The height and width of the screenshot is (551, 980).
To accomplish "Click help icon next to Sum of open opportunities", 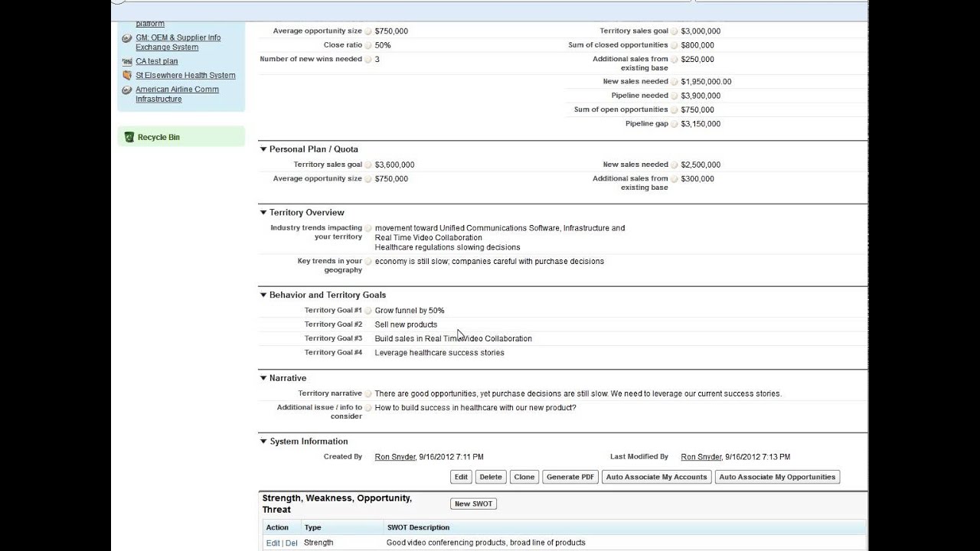I will [x=675, y=109].
